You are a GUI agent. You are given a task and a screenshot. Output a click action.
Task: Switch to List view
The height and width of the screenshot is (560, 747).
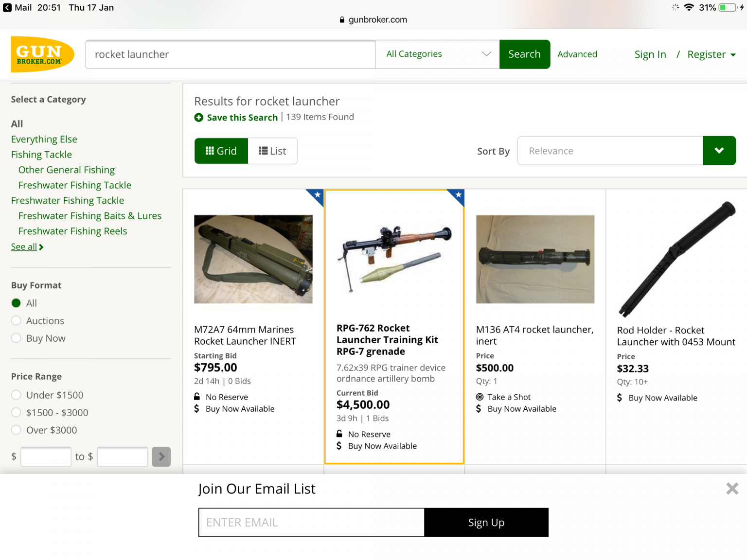point(273,151)
